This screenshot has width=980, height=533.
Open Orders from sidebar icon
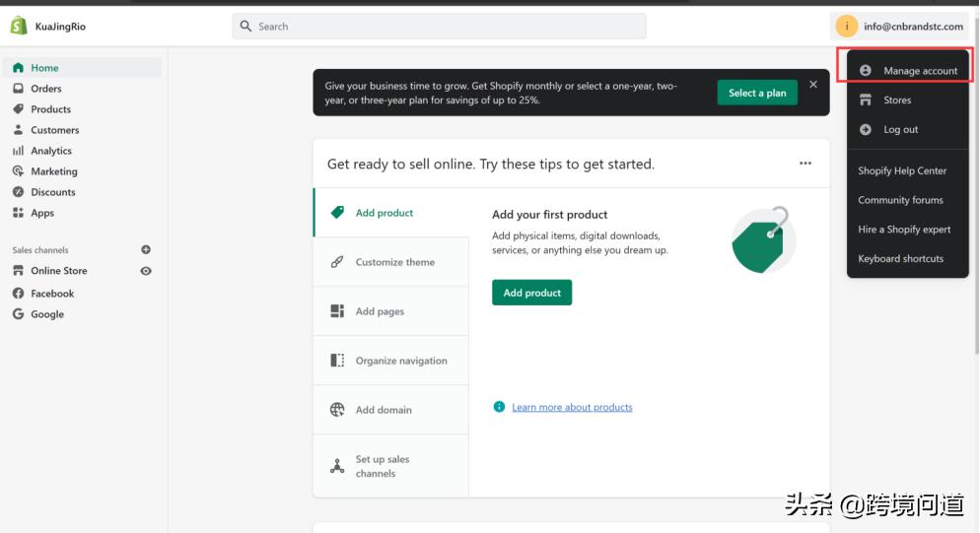point(18,89)
